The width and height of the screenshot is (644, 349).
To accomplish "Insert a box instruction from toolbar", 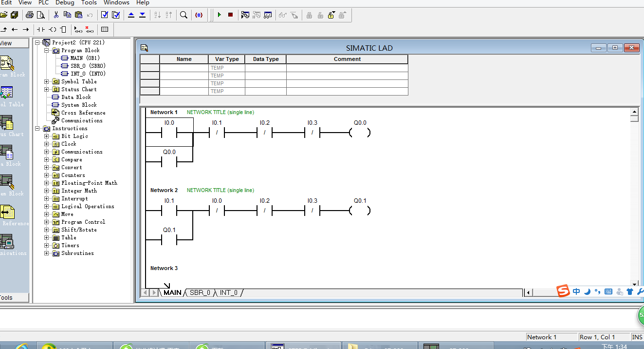I will 63,29.
